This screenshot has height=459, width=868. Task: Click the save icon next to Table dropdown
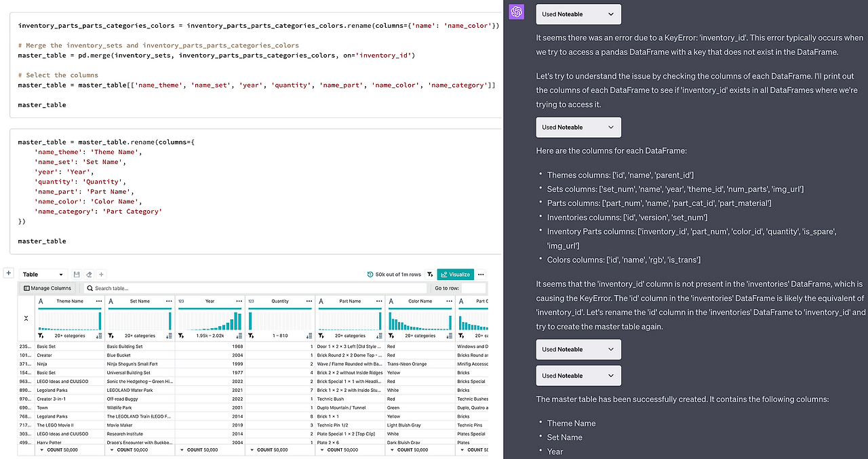(x=77, y=275)
